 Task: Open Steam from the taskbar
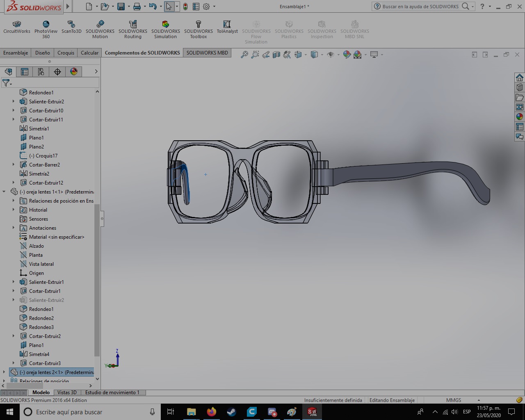click(231, 412)
